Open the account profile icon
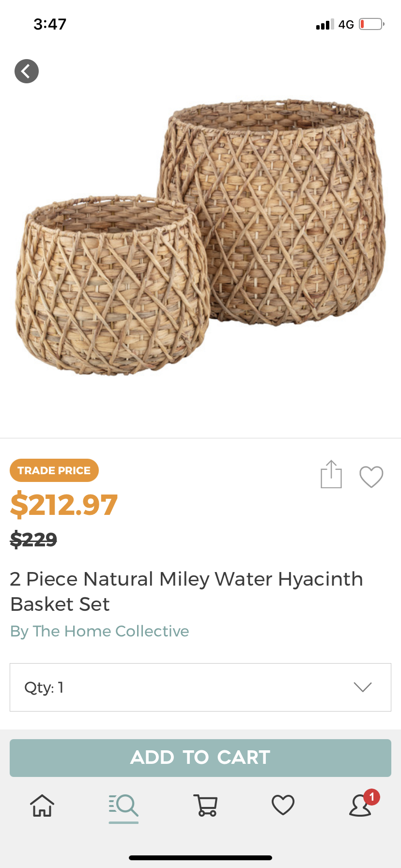The width and height of the screenshot is (401, 868). tap(360, 806)
